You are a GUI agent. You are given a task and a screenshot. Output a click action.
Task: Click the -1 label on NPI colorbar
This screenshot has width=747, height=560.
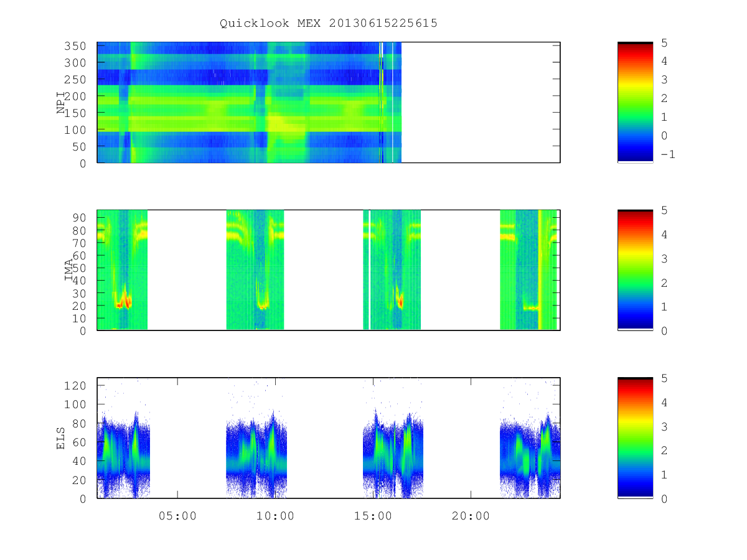click(667, 154)
